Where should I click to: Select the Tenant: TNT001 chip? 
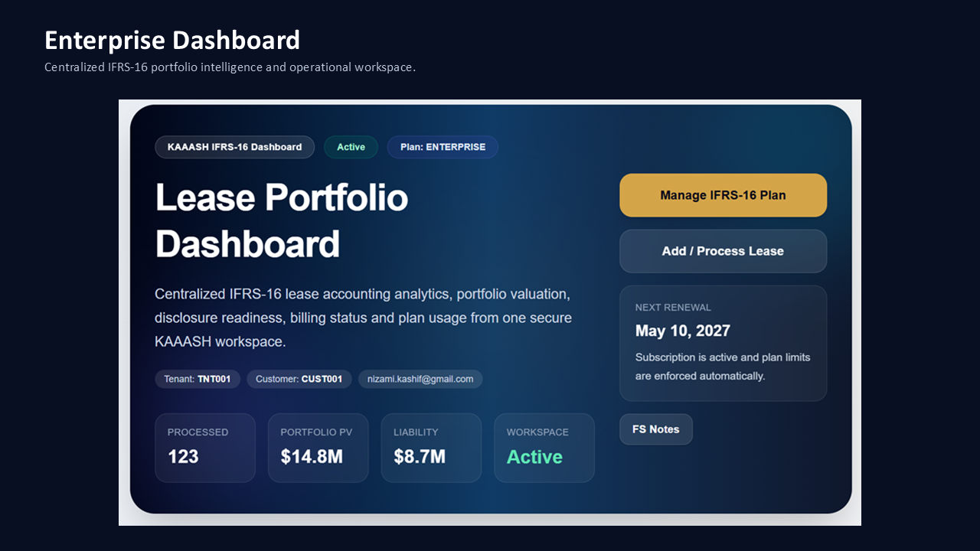pyautogui.click(x=198, y=379)
